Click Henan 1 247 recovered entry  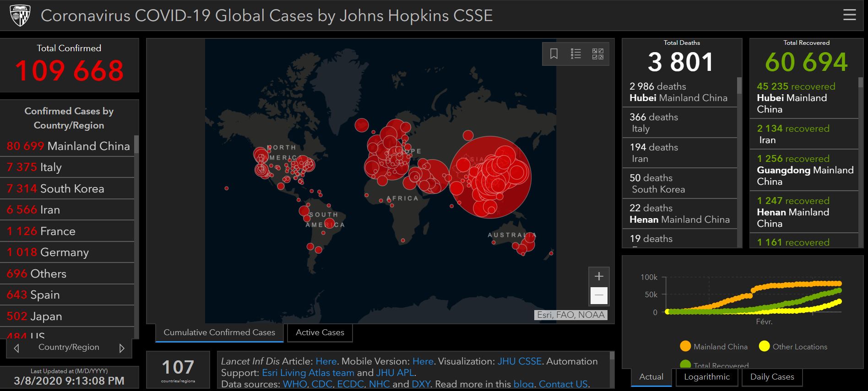click(x=804, y=212)
